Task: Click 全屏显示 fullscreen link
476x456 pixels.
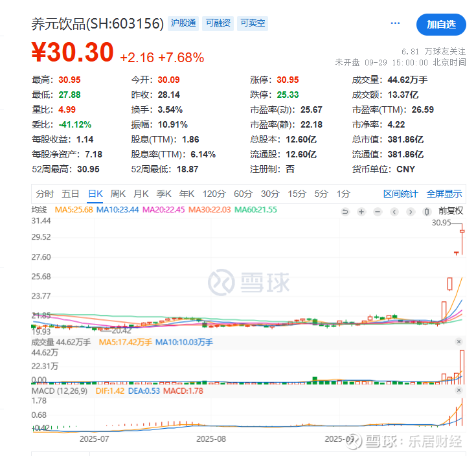Action: [444, 194]
